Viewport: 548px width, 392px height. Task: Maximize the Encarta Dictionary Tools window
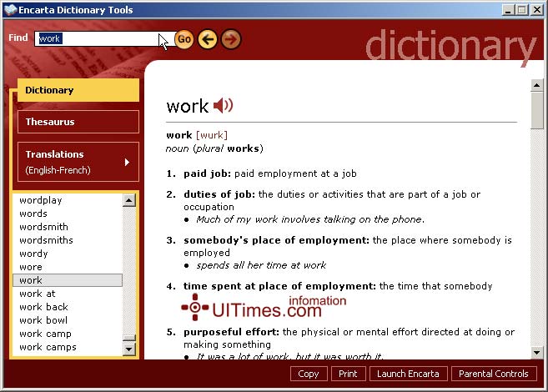coord(522,10)
